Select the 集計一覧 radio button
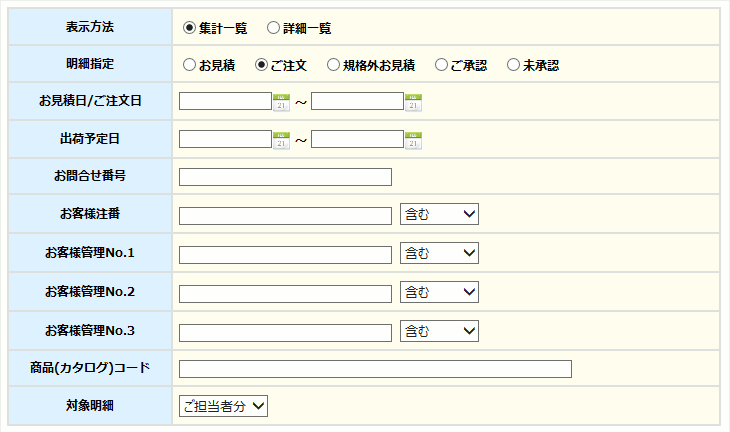The width and height of the screenshot is (730, 432). coord(189,28)
